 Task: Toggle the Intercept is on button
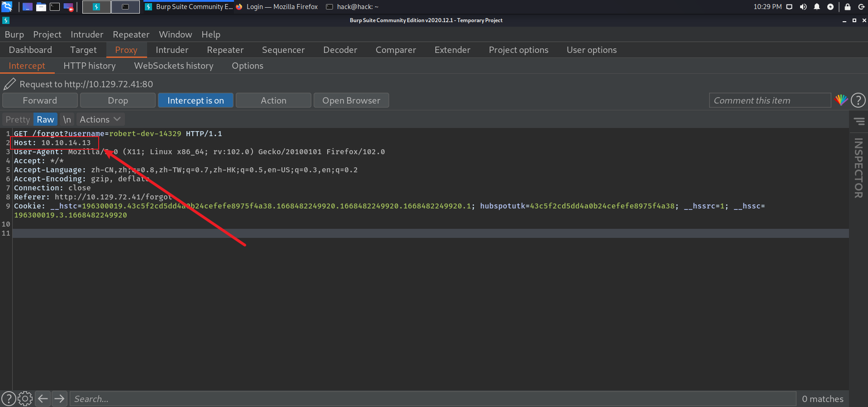coord(196,100)
